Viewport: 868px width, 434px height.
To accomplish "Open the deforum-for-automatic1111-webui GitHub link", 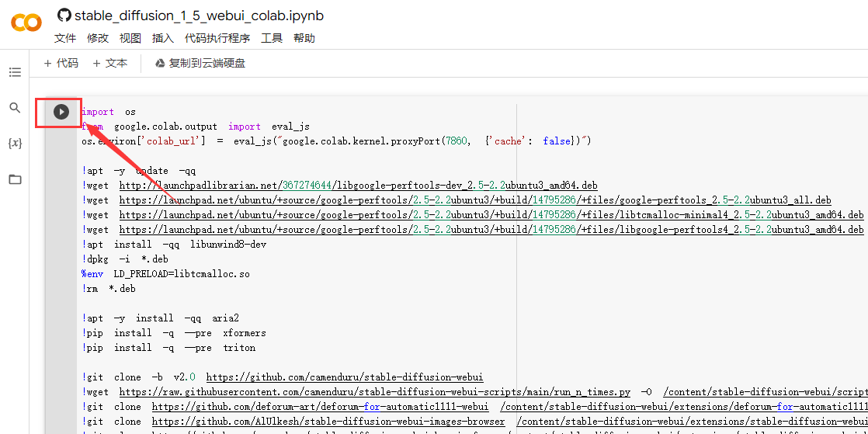I will (x=321, y=407).
